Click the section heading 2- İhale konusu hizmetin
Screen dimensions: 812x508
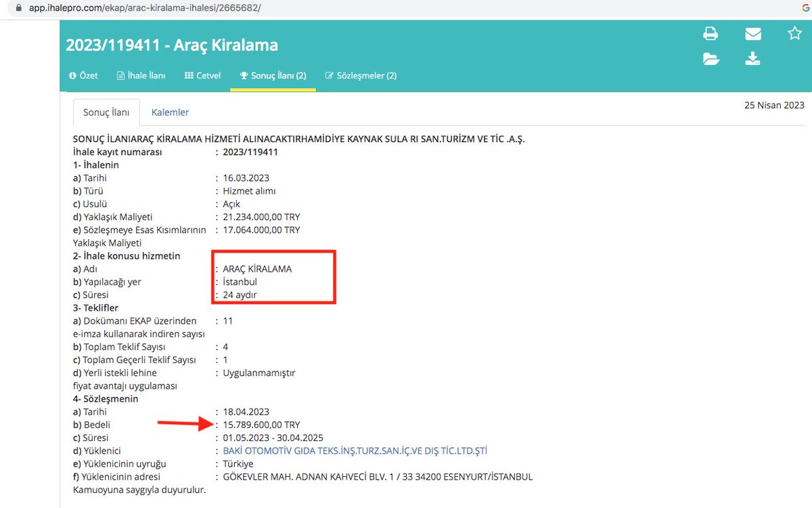pos(127,256)
